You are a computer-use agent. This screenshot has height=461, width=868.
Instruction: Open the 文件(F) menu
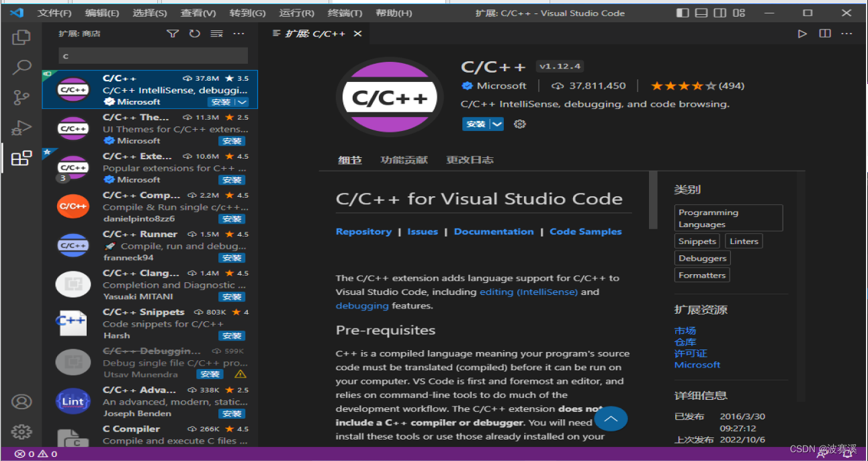[x=54, y=13]
